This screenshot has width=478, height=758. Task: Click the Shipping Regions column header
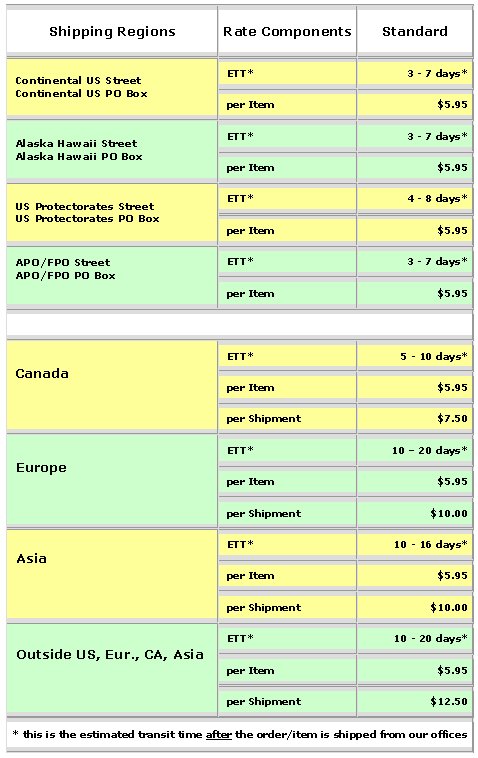tap(112, 32)
